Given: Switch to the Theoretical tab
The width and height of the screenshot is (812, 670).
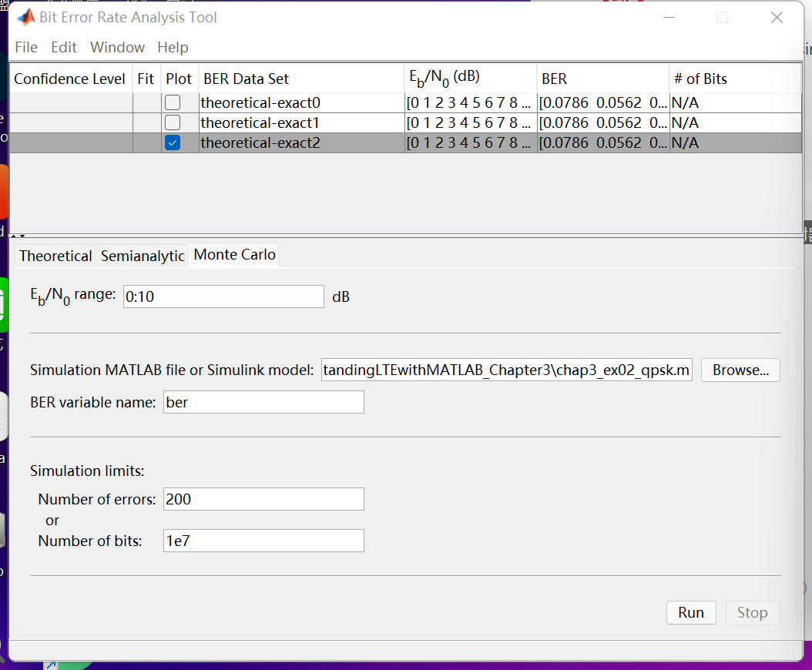Looking at the screenshot, I should tap(55, 256).
